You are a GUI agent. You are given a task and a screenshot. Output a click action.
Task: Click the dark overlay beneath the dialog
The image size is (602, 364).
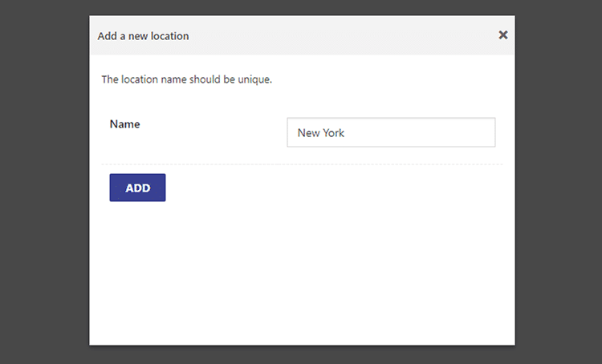click(x=302, y=355)
